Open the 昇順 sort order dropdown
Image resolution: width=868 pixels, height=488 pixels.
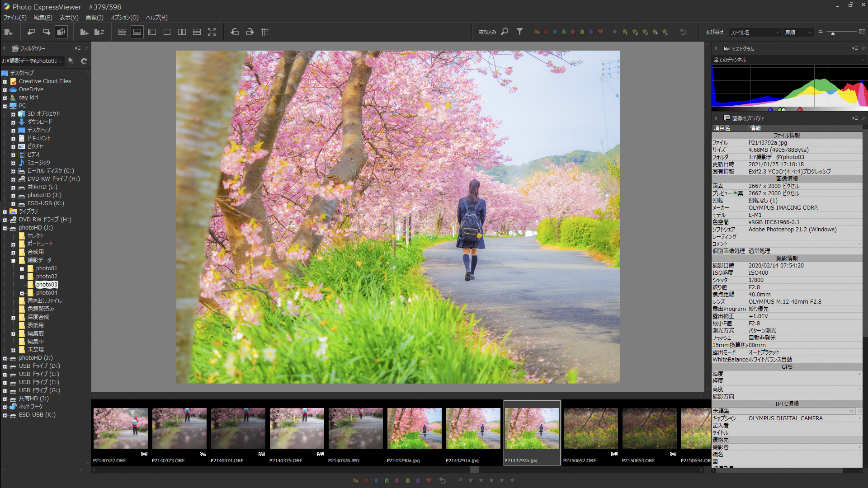pyautogui.click(x=798, y=33)
